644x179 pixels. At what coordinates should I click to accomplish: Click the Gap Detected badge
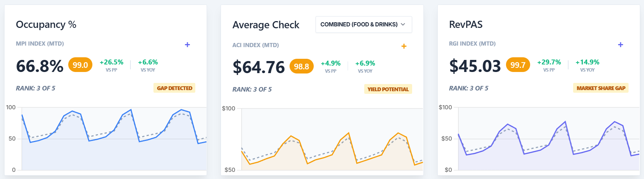pyautogui.click(x=175, y=88)
